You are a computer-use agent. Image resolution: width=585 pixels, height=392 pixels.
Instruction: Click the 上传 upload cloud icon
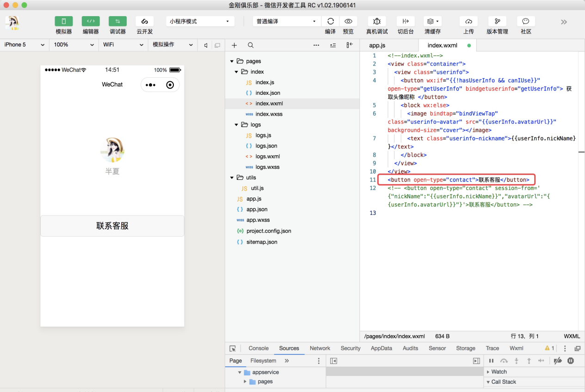[x=468, y=21]
